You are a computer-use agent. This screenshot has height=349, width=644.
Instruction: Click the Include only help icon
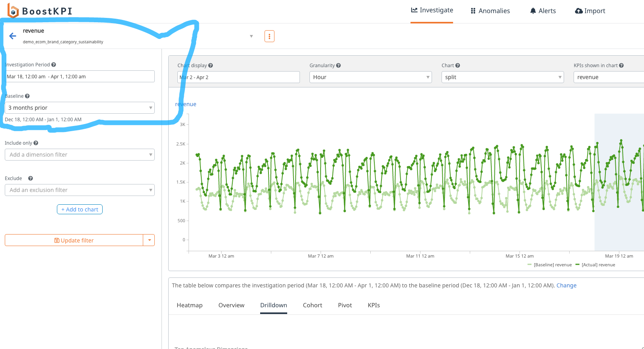pyautogui.click(x=36, y=143)
